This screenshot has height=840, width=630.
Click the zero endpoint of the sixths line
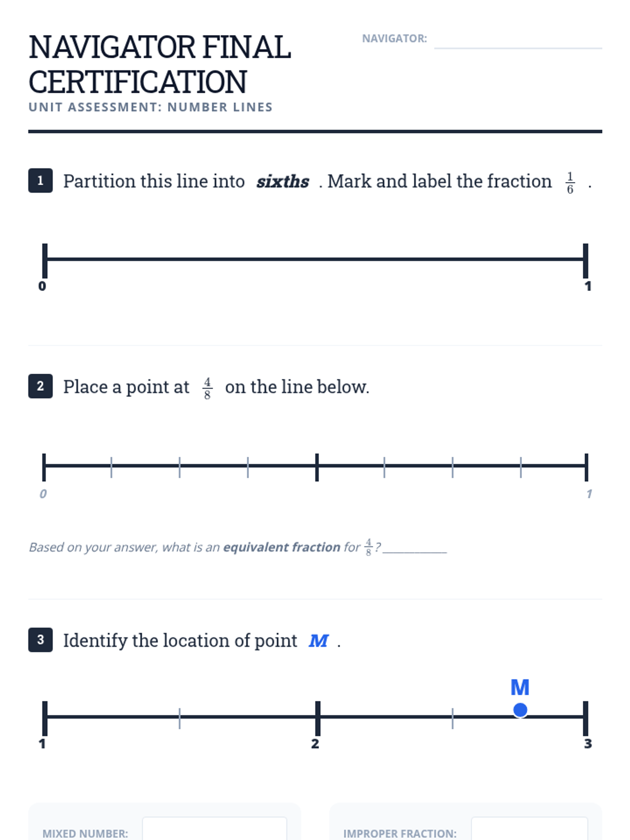tap(45, 260)
